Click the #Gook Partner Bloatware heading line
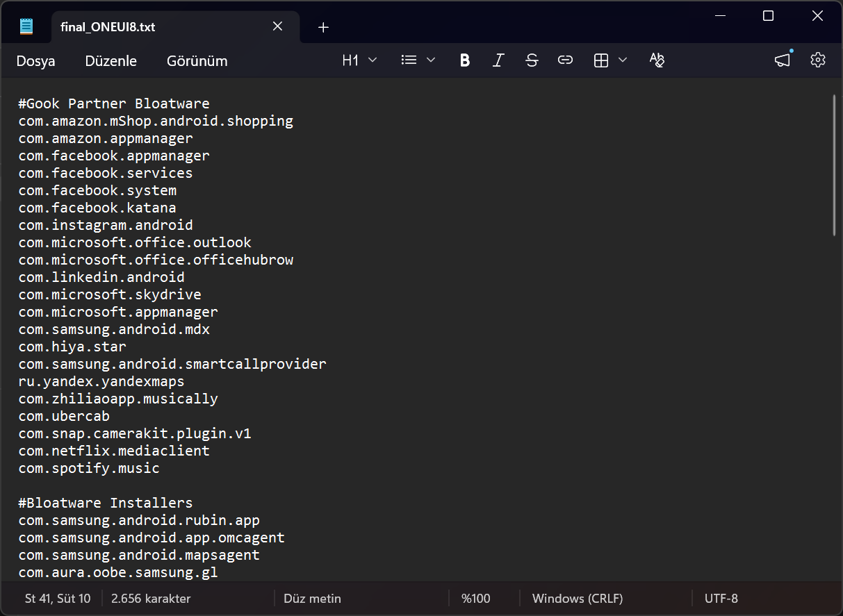Screen dimensions: 843x616 [114, 103]
